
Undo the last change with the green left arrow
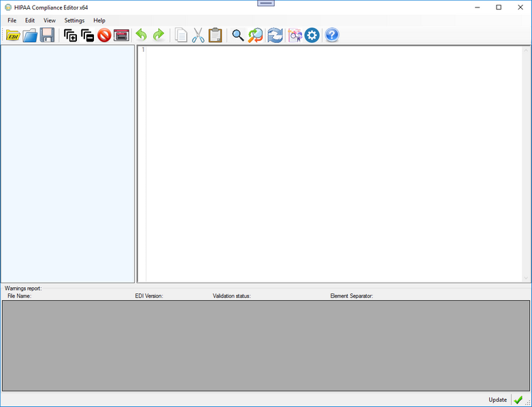142,35
